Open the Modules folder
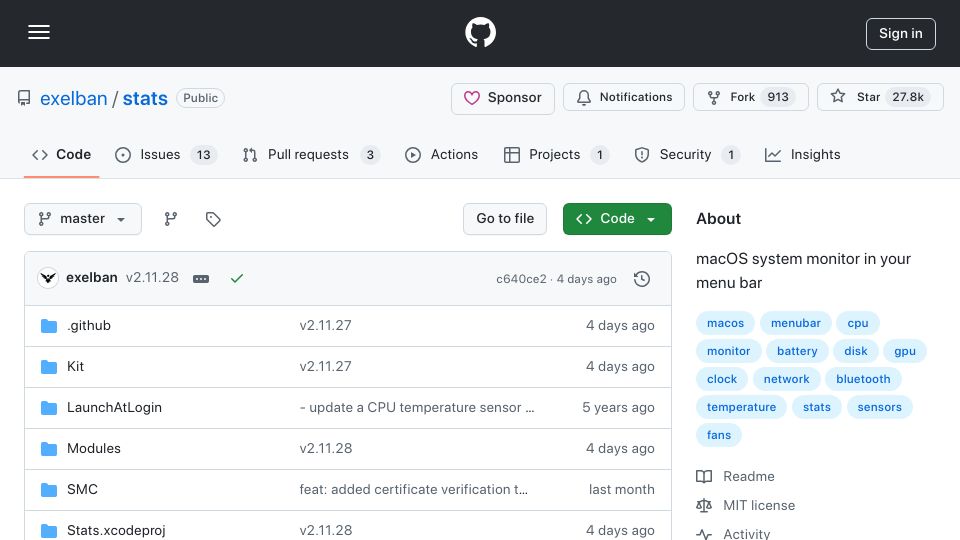 94,449
